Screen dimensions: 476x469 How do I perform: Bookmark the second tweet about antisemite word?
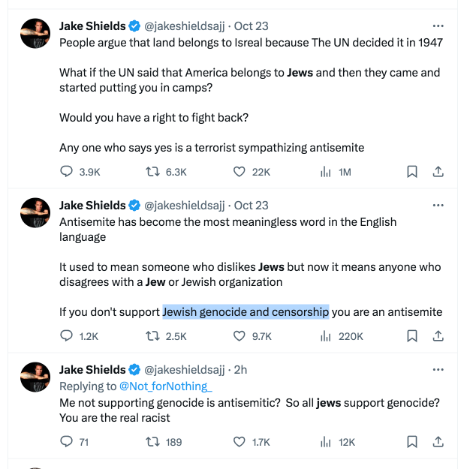click(412, 336)
